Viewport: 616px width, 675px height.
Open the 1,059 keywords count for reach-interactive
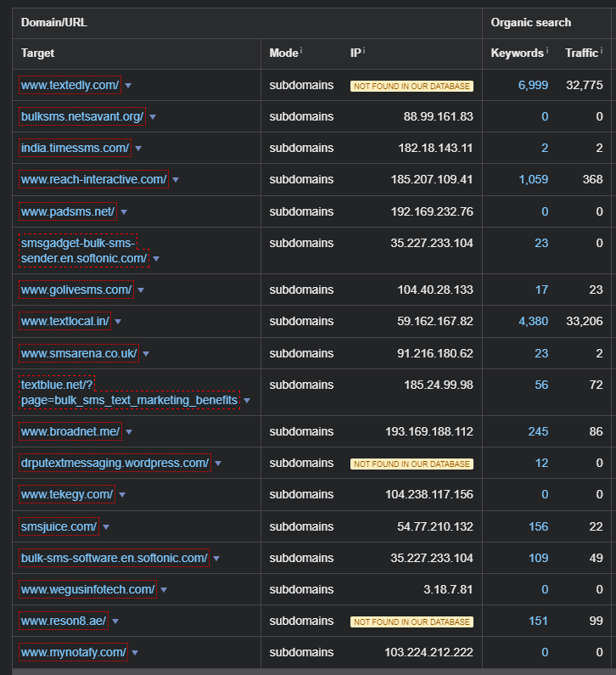coord(534,179)
